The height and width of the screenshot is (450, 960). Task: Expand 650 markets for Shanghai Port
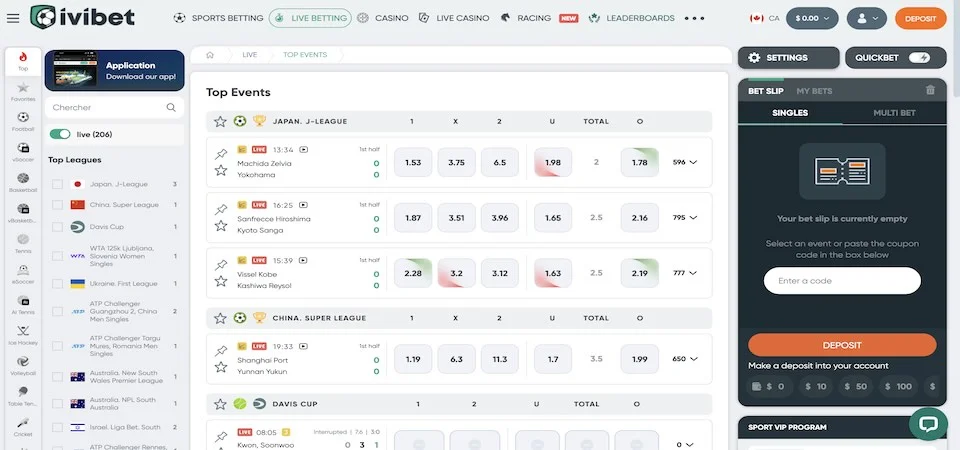pyautogui.click(x=685, y=359)
